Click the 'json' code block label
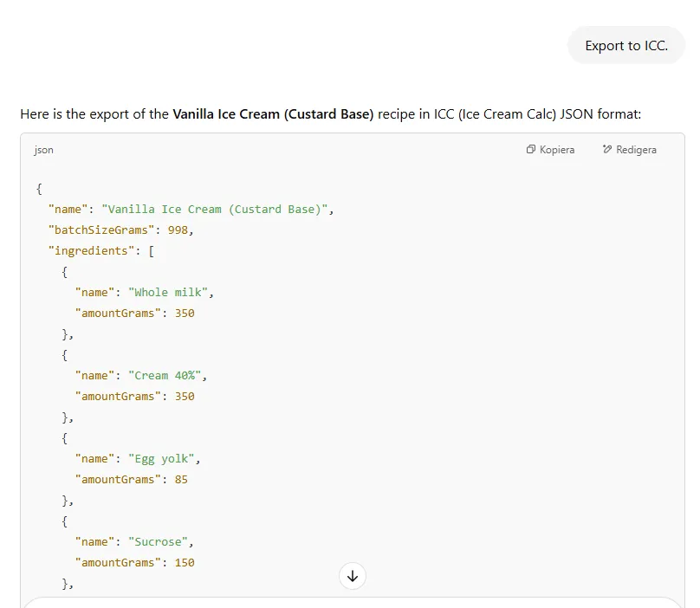The image size is (700, 608). click(43, 150)
